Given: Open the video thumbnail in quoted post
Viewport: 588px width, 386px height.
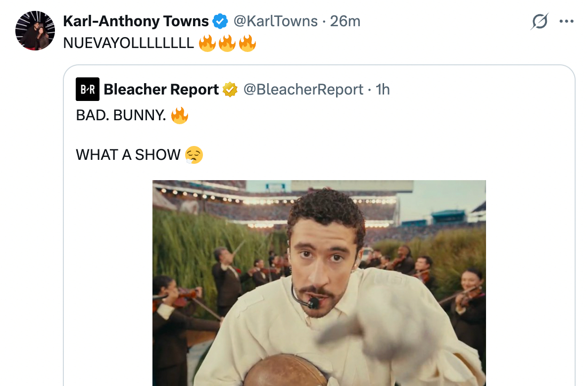Looking at the screenshot, I should (x=319, y=282).
